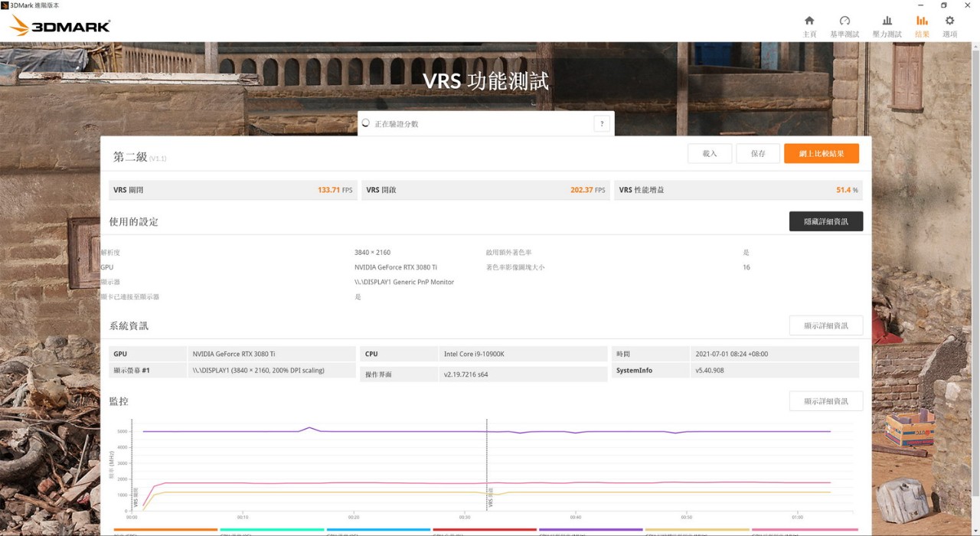
Task: Toggle the teal legend bar below the chart
Action: 272,530
